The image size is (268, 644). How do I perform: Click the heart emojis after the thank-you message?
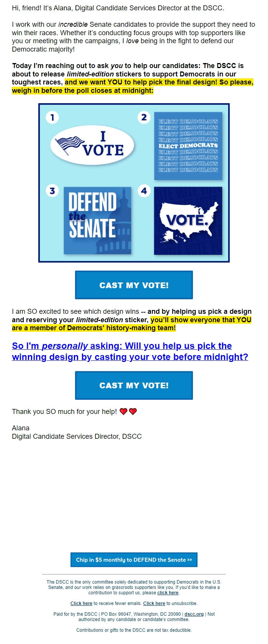[129, 412]
